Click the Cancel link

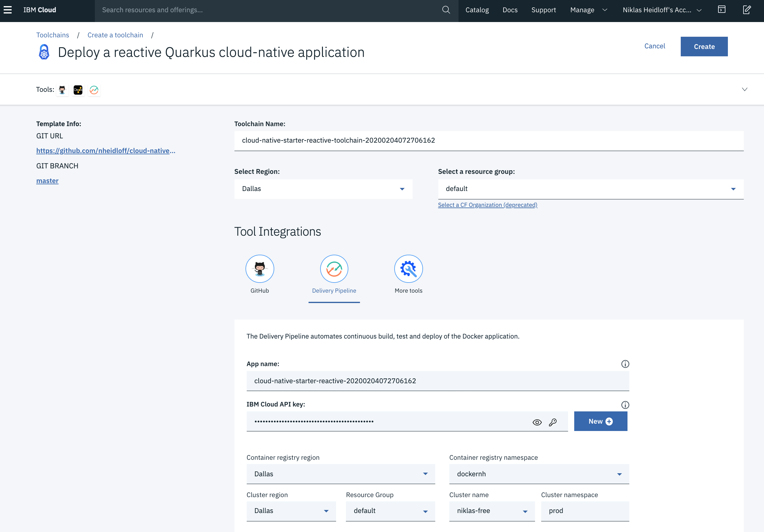pyautogui.click(x=654, y=46)
